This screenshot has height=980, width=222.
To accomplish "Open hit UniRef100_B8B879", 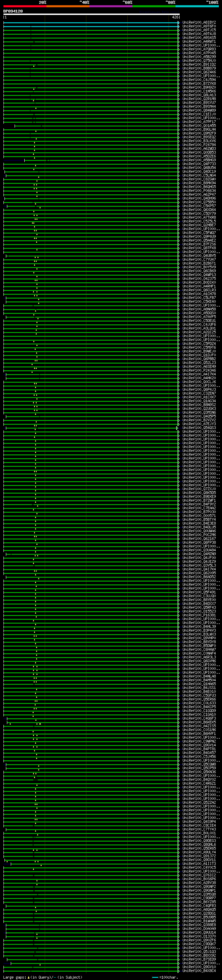I will click(199, 68).
